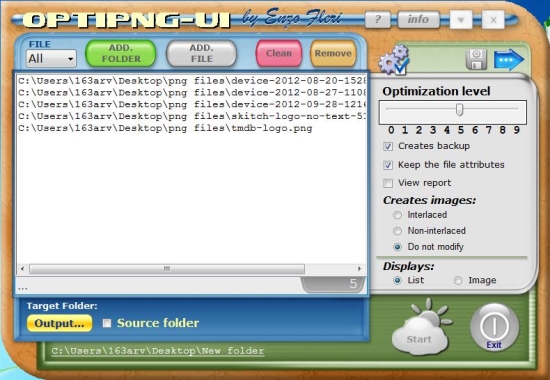Open the settings gears icon
This screenshot has width=550, height=380.
[394, 60]
